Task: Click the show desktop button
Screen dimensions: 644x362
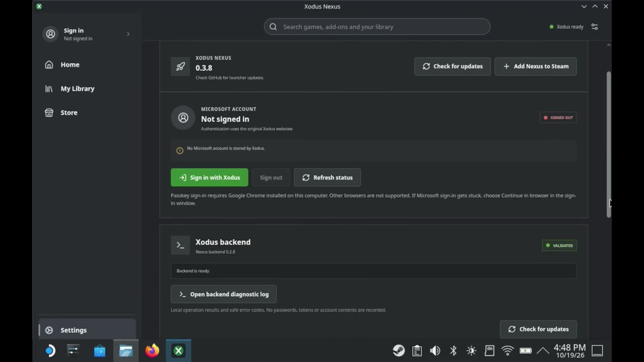Action: point(597,350)
